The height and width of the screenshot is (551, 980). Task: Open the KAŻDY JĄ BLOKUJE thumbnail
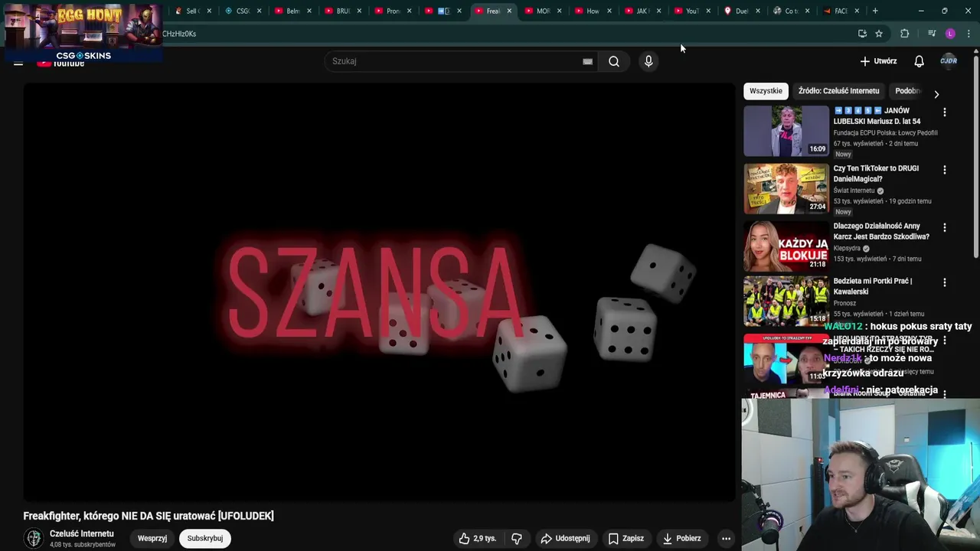[786, 246]
